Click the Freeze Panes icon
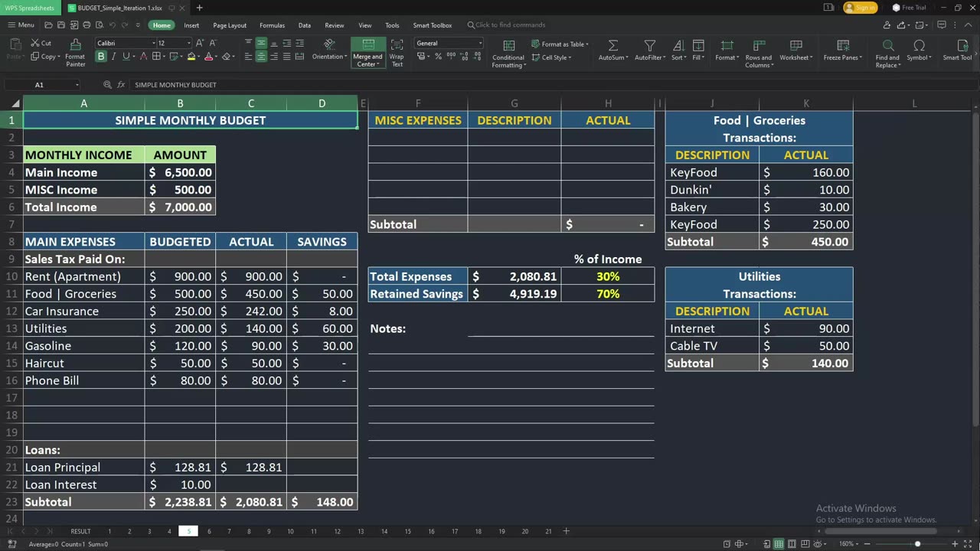980x551 pixels. point(843,46)
